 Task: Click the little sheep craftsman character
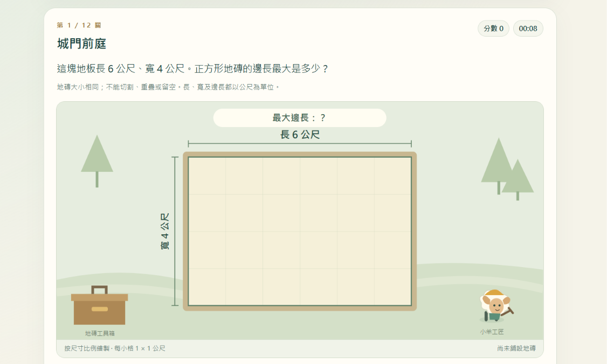[496, 306]
